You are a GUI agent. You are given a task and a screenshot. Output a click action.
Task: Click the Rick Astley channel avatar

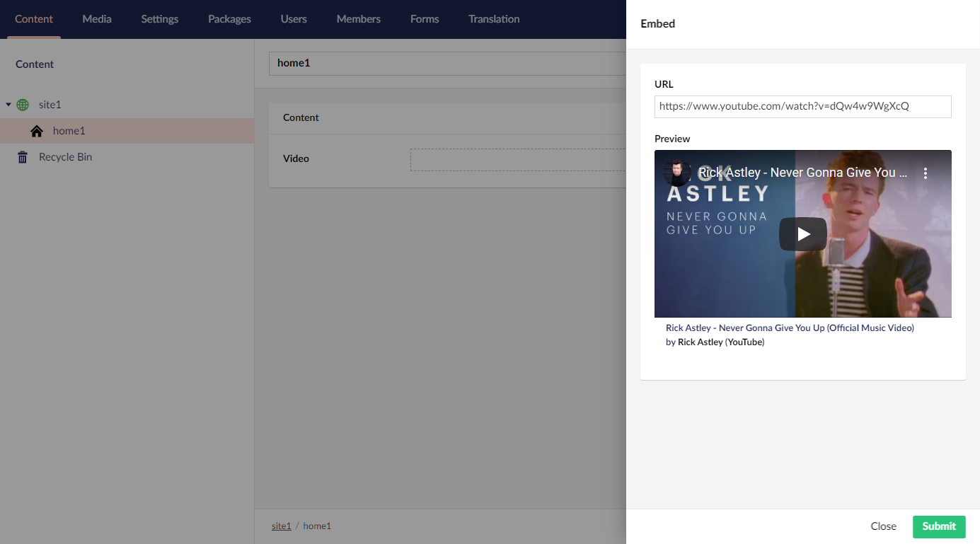coord(677,173)
